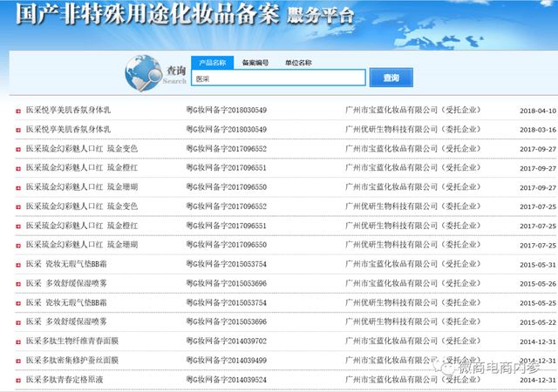Expand the red plus for row dated 2018-04-10
The width and height of the screenshot is (558, 392).
point(17,111)
